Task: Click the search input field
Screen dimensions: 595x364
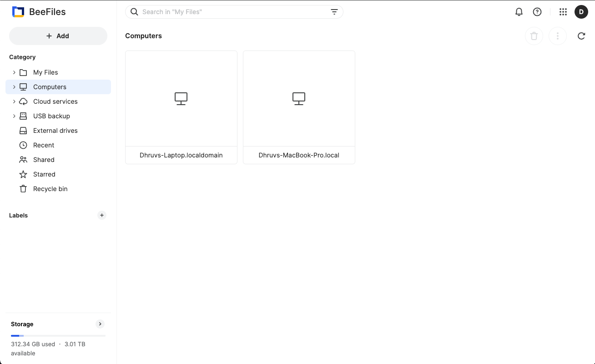Action: pos(234,12)
